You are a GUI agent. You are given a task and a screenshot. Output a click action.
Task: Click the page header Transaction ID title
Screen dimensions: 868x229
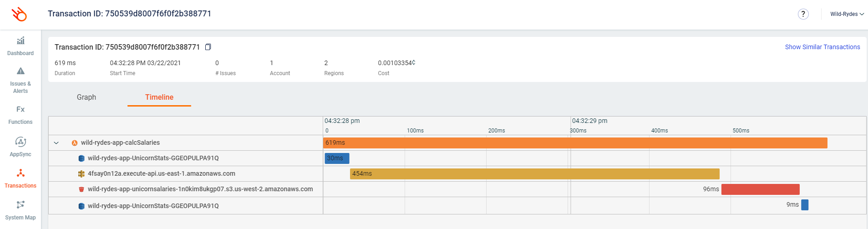tap(129, 14)
